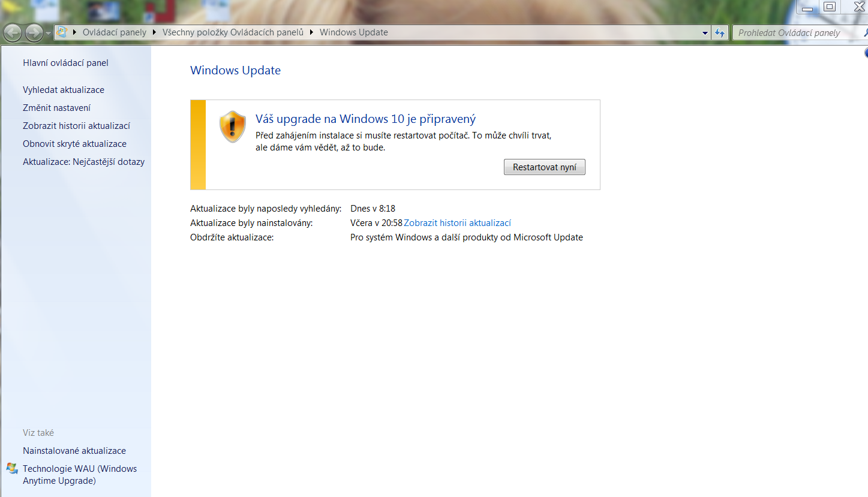The image size is (868, 497).
Task: Open the recent pages dropdown beside navigation arrows
Action: (48, 33)
